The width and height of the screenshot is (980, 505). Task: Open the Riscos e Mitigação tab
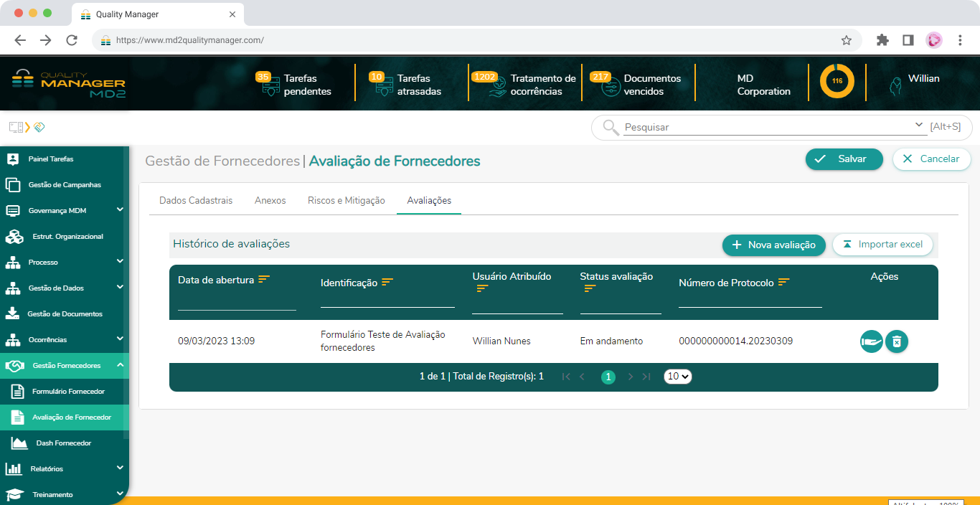pyautogui.click(x=346, y=201)
